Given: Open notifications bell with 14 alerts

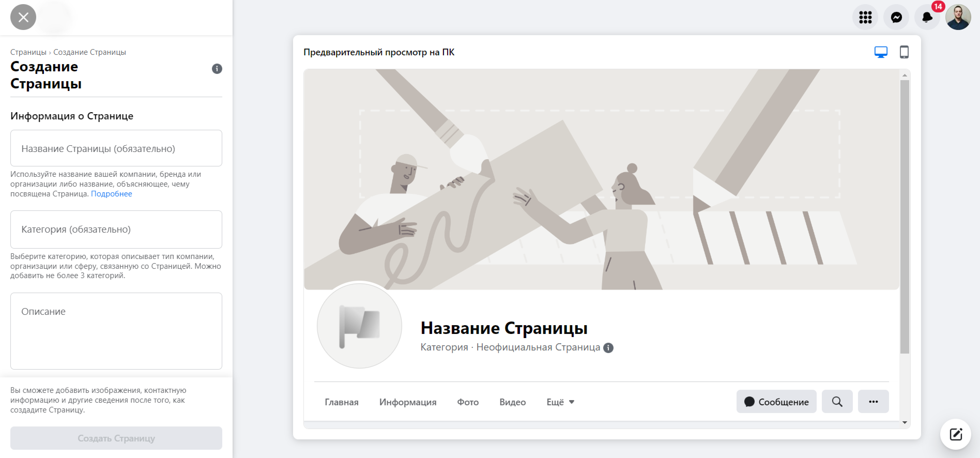Looking at the screenshot, I should [x=927, y=17].
